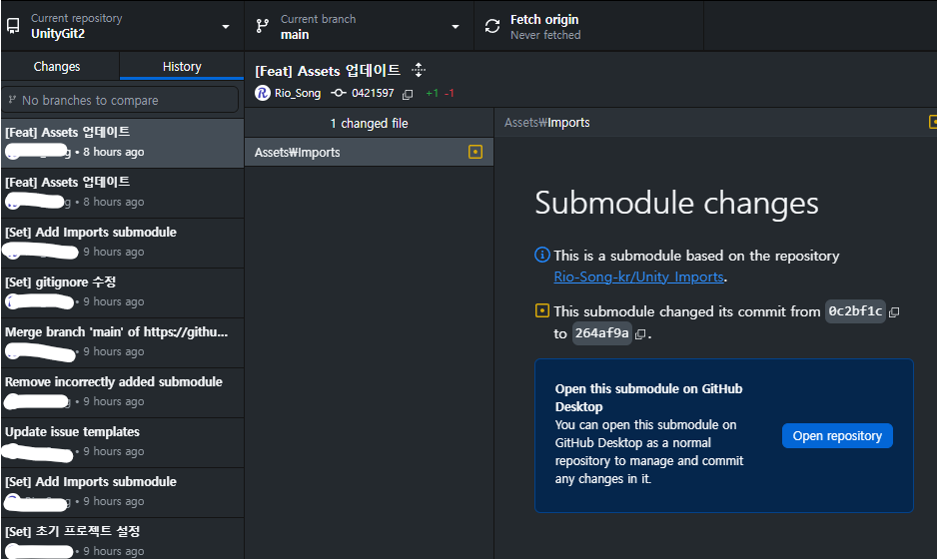The image size is (937, 560).
Task: Select second [Feat] Assets 업데이트 commit
Action: 122,193
